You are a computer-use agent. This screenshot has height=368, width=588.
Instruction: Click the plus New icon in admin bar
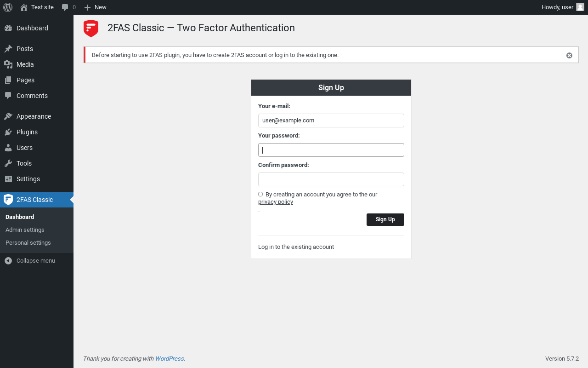coord(87,7)
